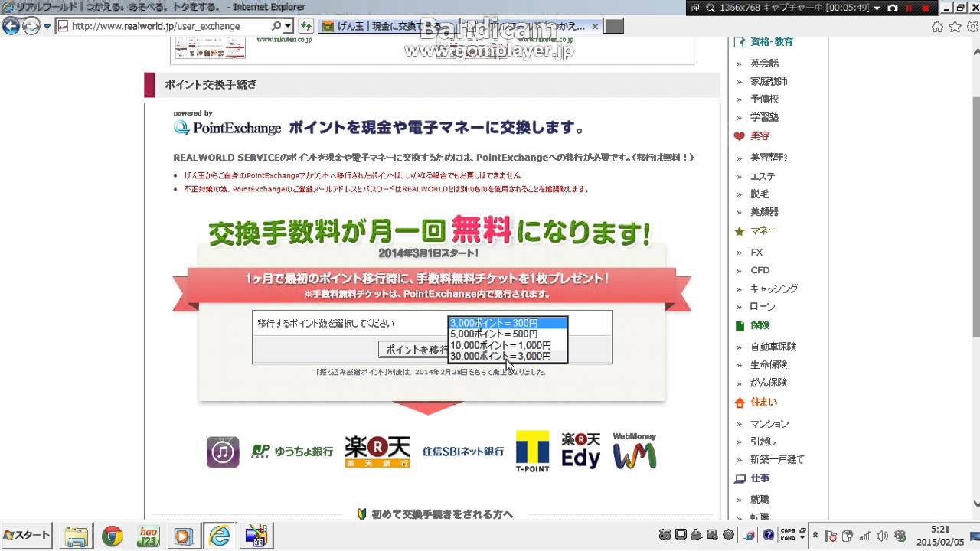Stop the Bandicam recording with red square

[x=926, y=8]
